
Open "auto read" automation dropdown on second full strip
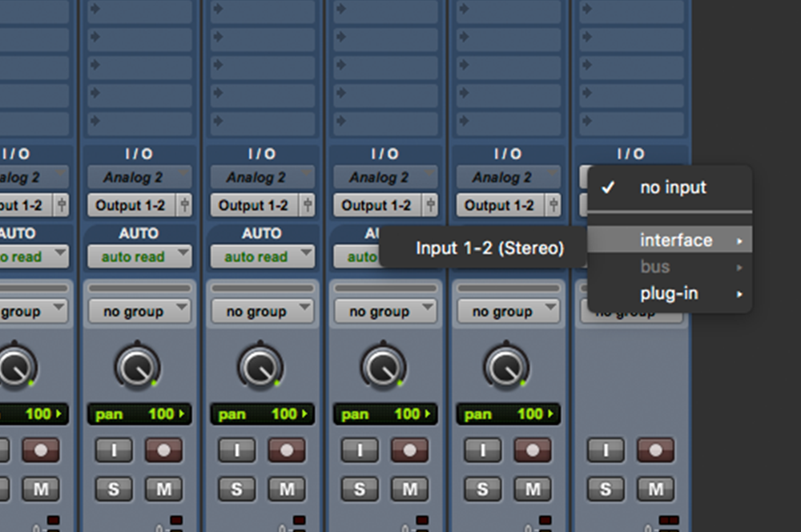263,256
